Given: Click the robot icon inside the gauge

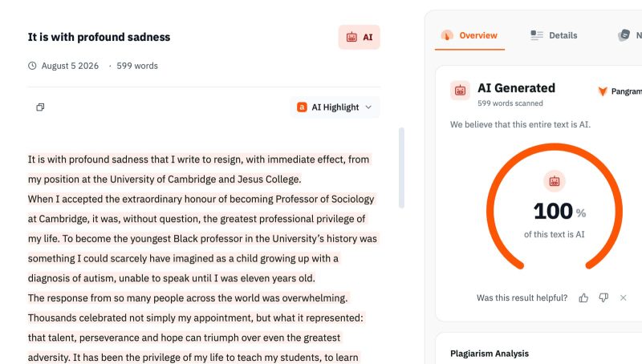Looking at the screenshot, I should [x=555, y=181].
